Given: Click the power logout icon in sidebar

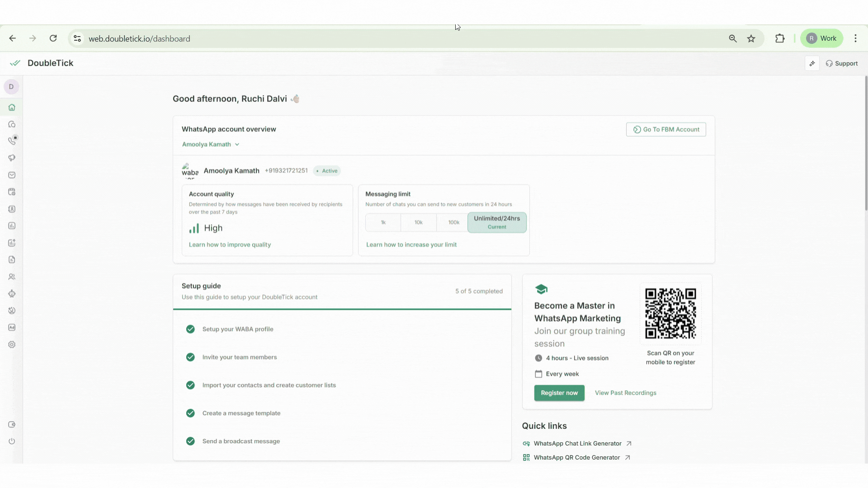Looking at the screenshot, I should tap(12, 441).
